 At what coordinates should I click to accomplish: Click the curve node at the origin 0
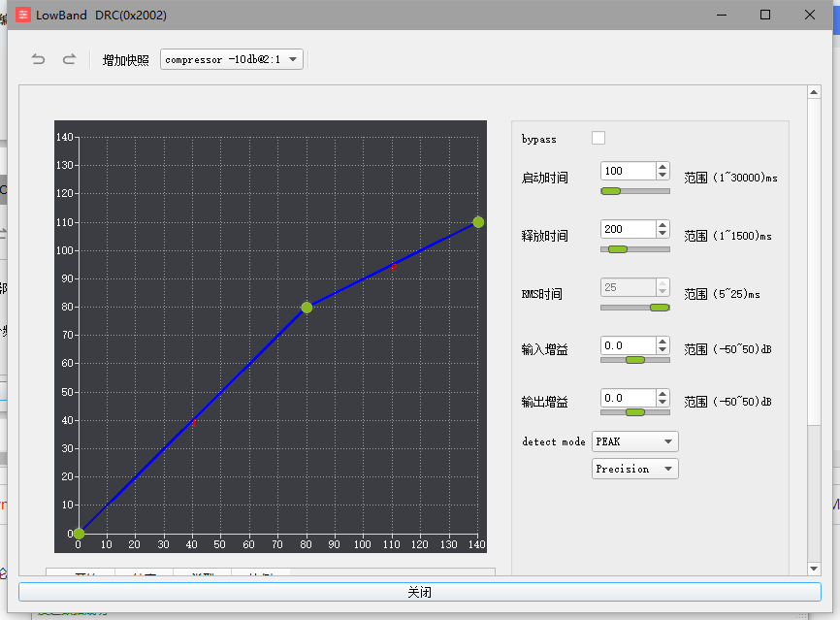79,534
